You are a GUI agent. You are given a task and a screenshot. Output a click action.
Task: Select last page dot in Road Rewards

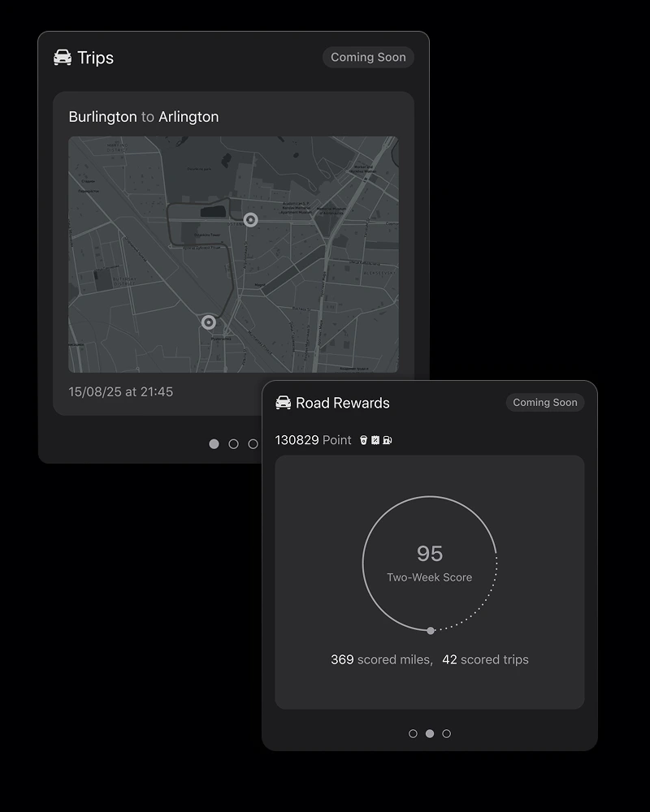click(446, 733)
